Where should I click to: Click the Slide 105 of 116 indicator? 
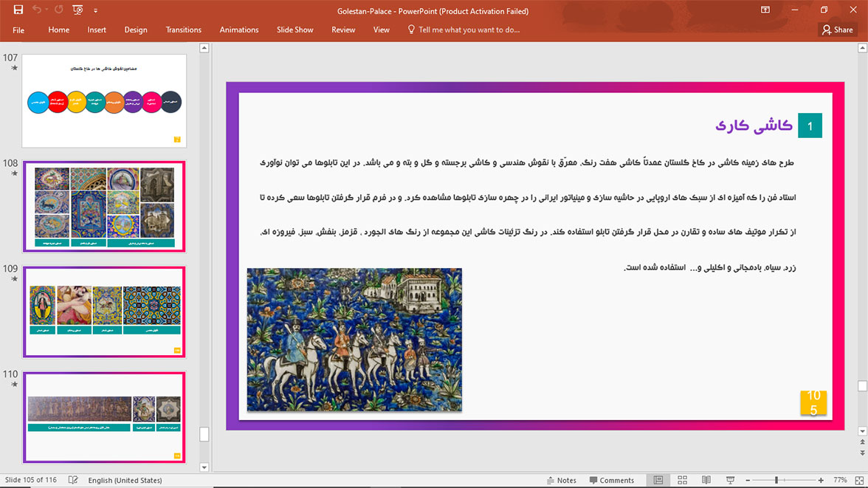[31, 480]
